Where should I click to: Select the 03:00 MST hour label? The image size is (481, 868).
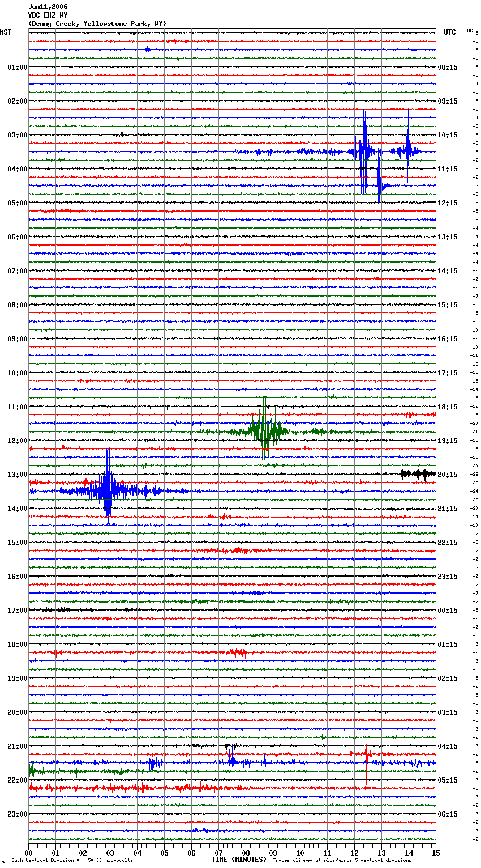[x=17, y=135]
